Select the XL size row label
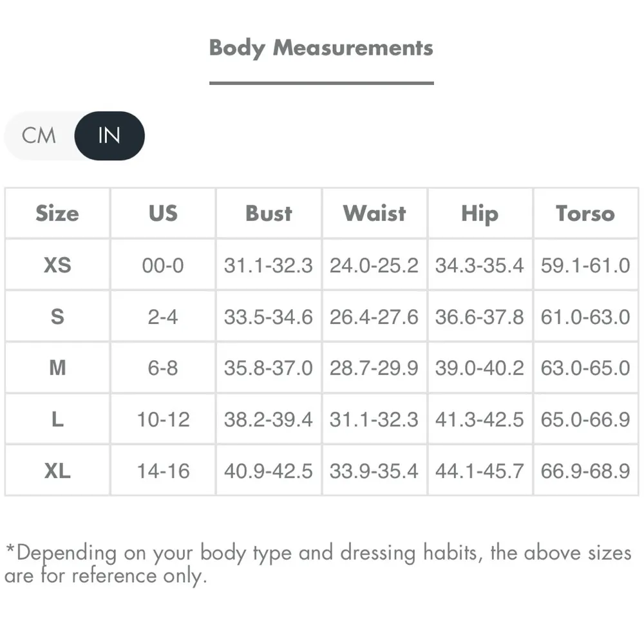The width and height of the screenshot is (644, 644). point(57,471)
